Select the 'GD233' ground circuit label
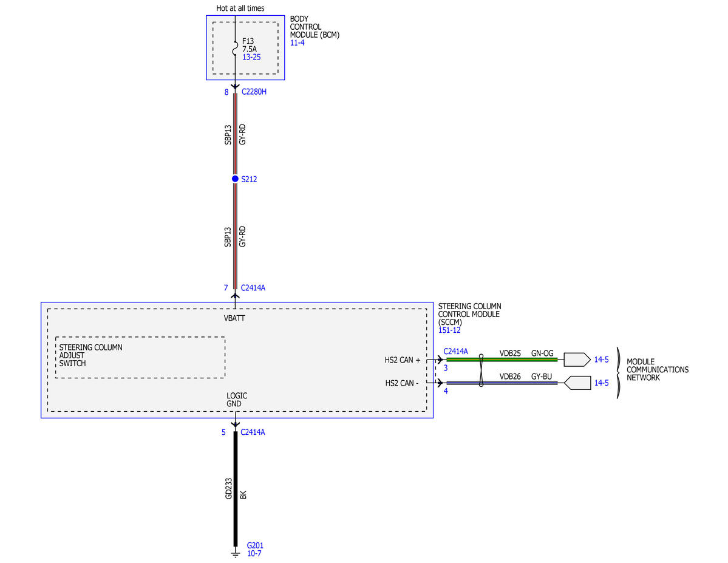The image size is (728, 563). 228,489
